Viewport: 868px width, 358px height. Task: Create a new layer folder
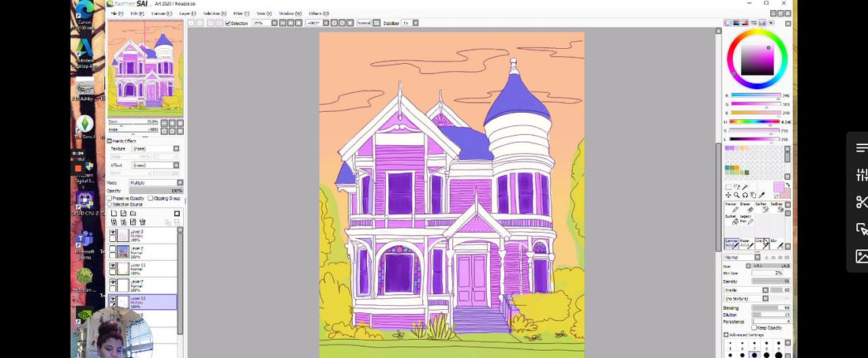click(x=133, y=213)
